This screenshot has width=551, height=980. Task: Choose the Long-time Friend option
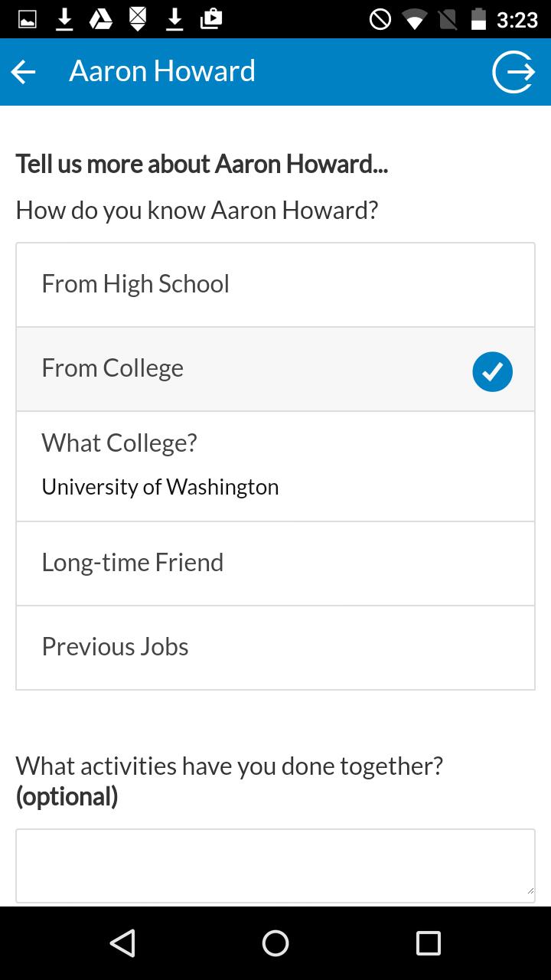click(275, 563)
